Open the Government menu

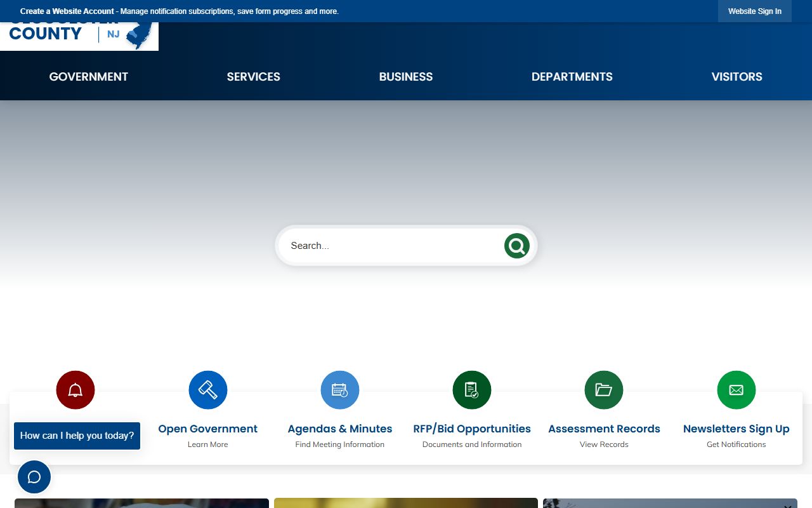click(89, 77)
